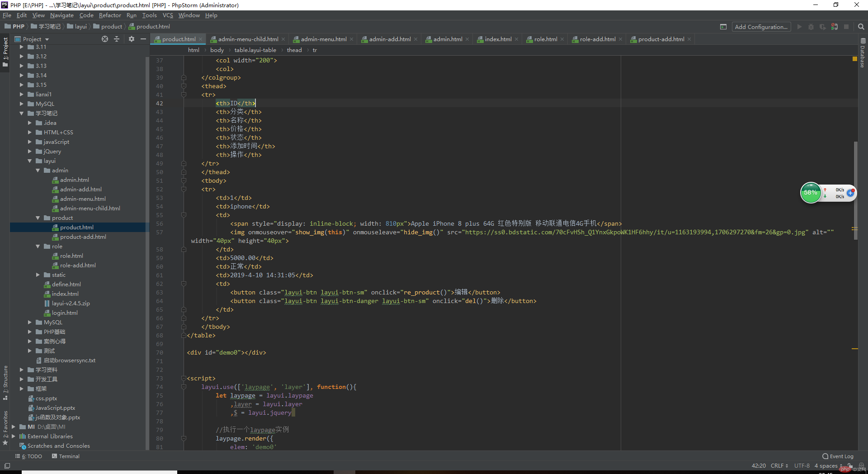
Task: Close the role-add.html tab
Action: 621,39
